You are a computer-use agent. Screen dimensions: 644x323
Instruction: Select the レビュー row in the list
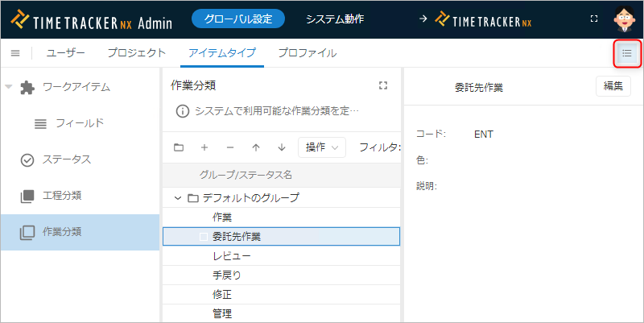(232, 256)
